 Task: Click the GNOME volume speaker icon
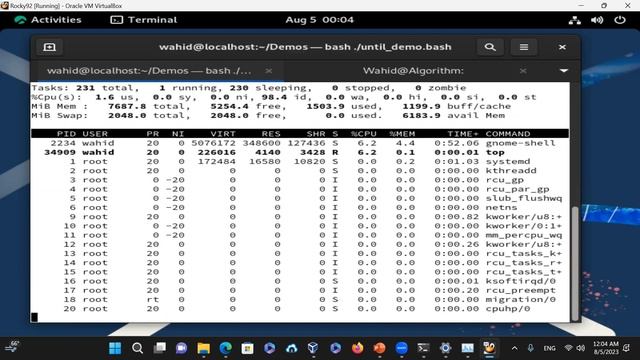coord(597,20)
